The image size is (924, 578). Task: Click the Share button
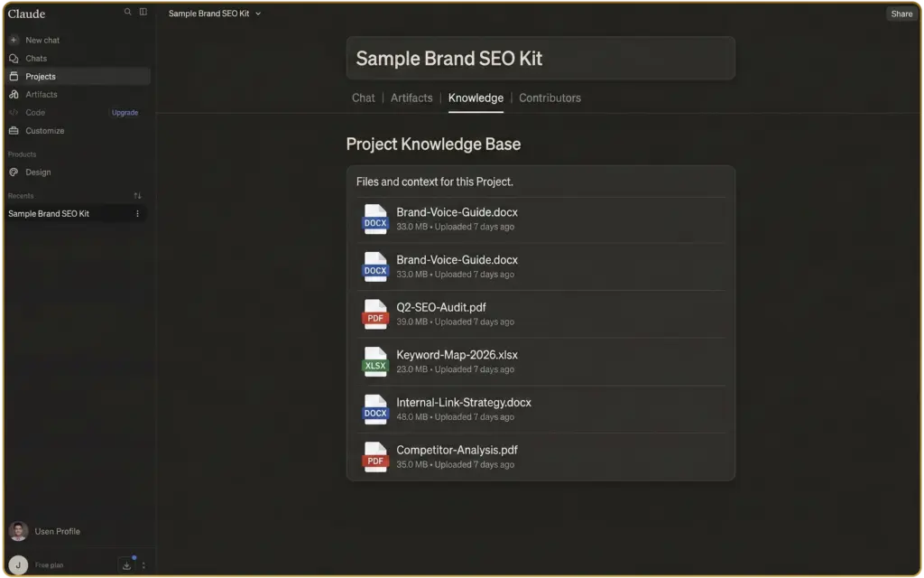901,14
